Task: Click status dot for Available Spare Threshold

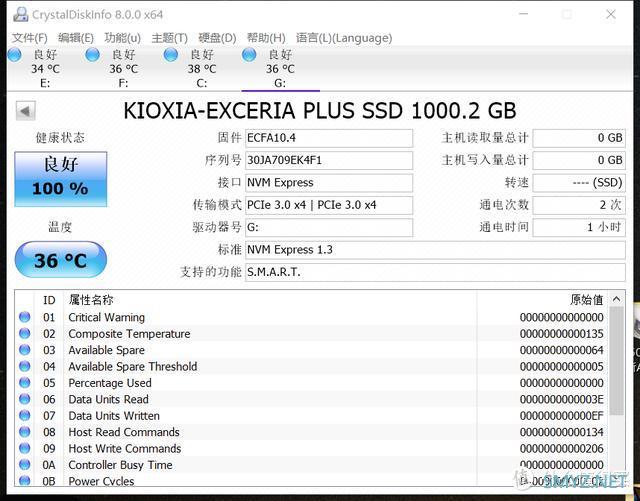Action: [x=24, y=366]
